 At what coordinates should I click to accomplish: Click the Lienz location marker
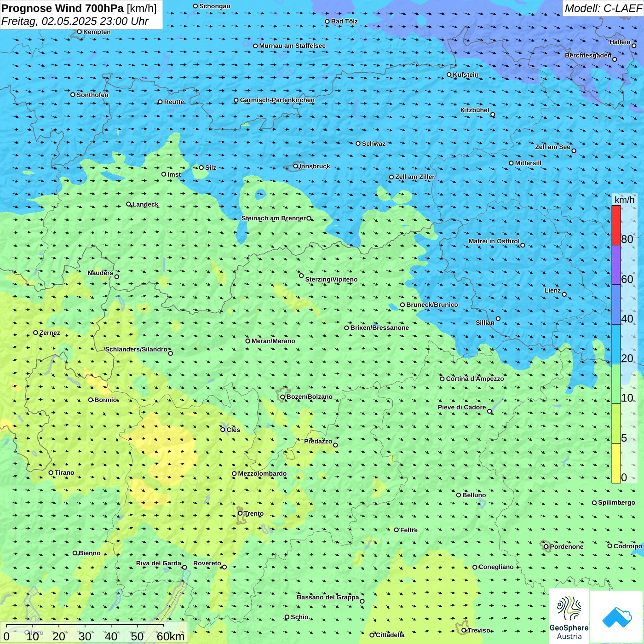pyautogui.click(x=564, y=294)
